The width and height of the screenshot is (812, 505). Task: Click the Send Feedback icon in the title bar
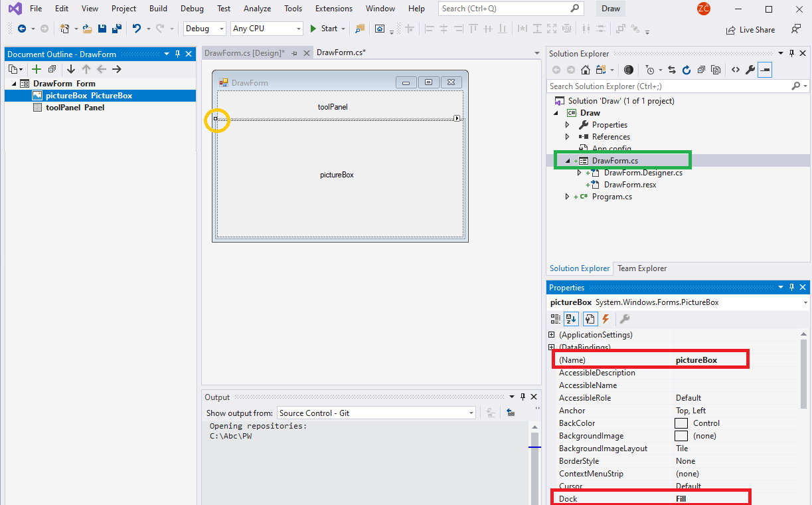coord(796,29)
